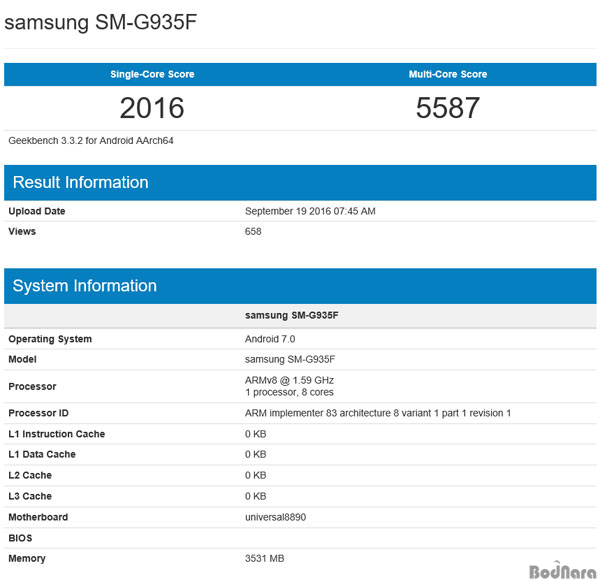Viewport: 600px width, 582px height.
Task: Click the L3 Cache label
Action: click(30, 496)
